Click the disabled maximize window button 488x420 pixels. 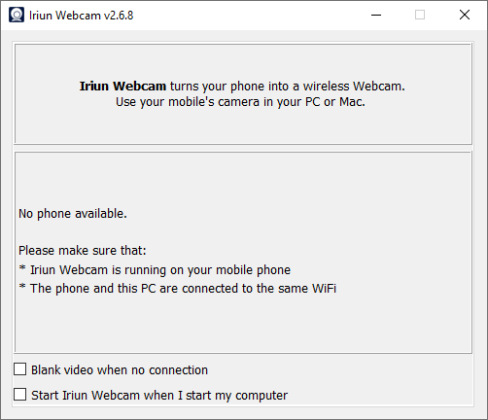pyautogui.click(x=420, y=15)
